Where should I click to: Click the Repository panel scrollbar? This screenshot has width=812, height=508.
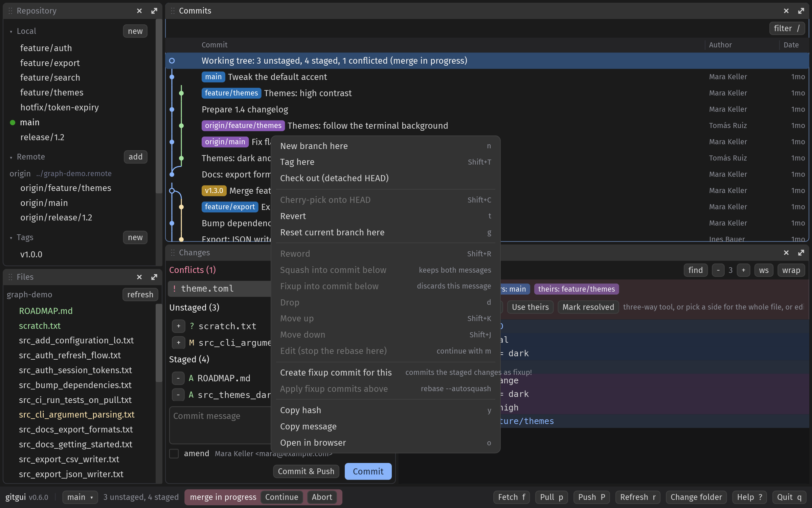click(159, 106)
